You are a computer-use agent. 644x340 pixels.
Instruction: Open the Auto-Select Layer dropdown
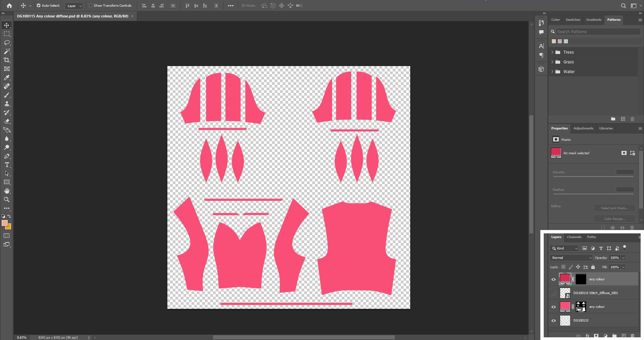coord(74,6)
